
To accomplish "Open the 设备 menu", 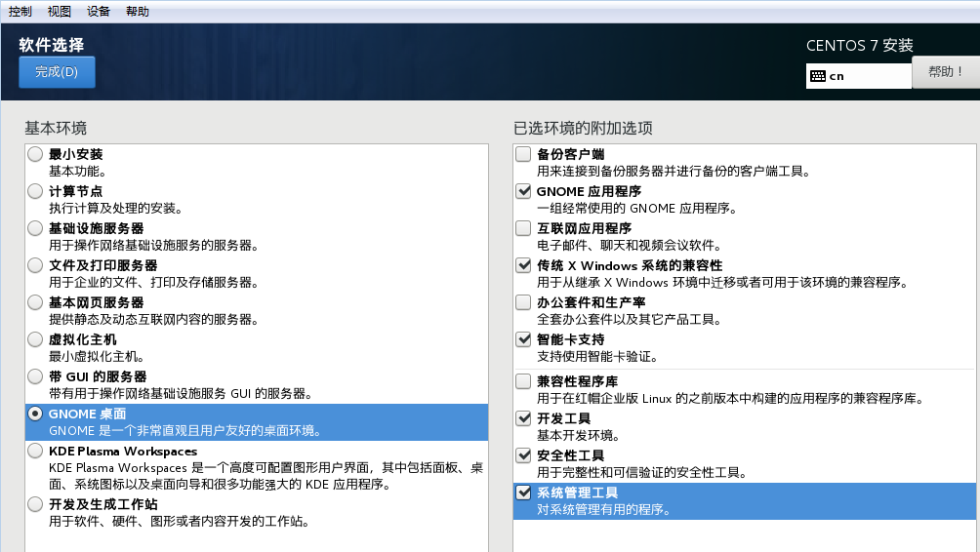I will point(99,12).
